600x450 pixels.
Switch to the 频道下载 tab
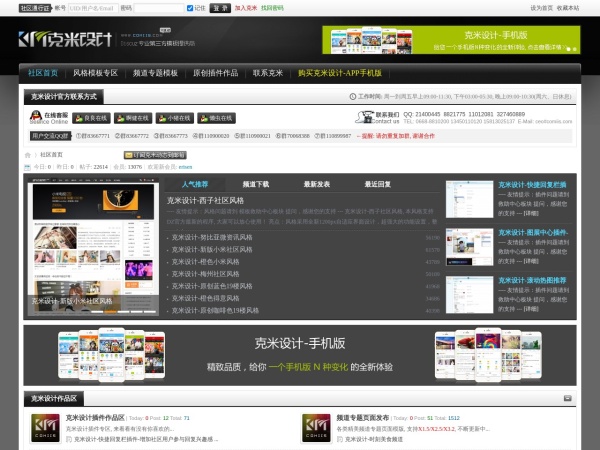(x=256, y=184)
